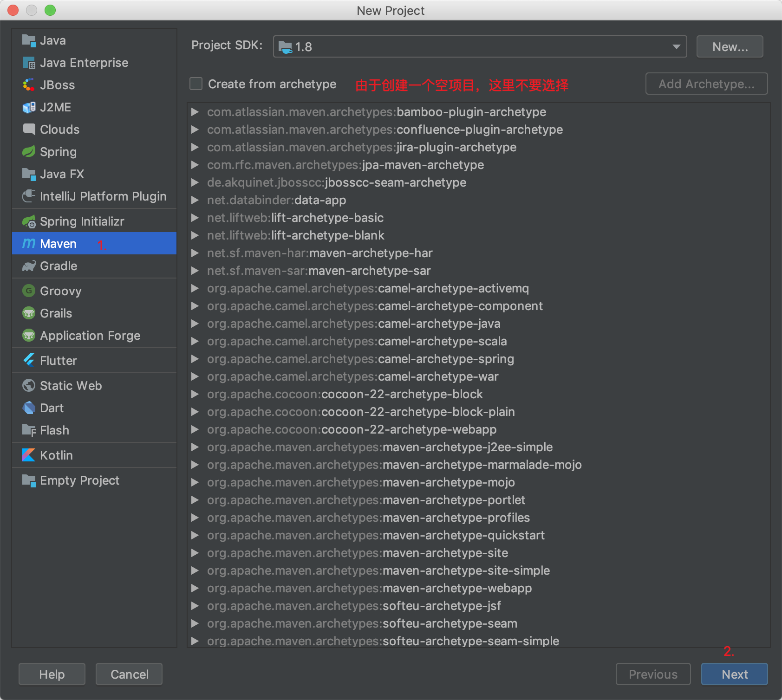Click the Clouds speech-bubble icon
782x700 pixels.
(29, 130)
